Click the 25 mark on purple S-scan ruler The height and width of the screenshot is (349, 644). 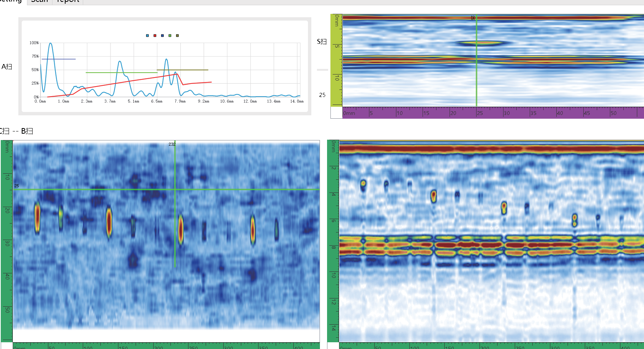click(480, 113)
